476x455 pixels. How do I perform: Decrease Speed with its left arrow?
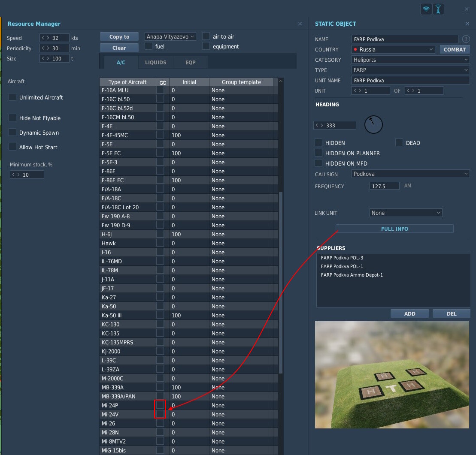coord(43,38)
